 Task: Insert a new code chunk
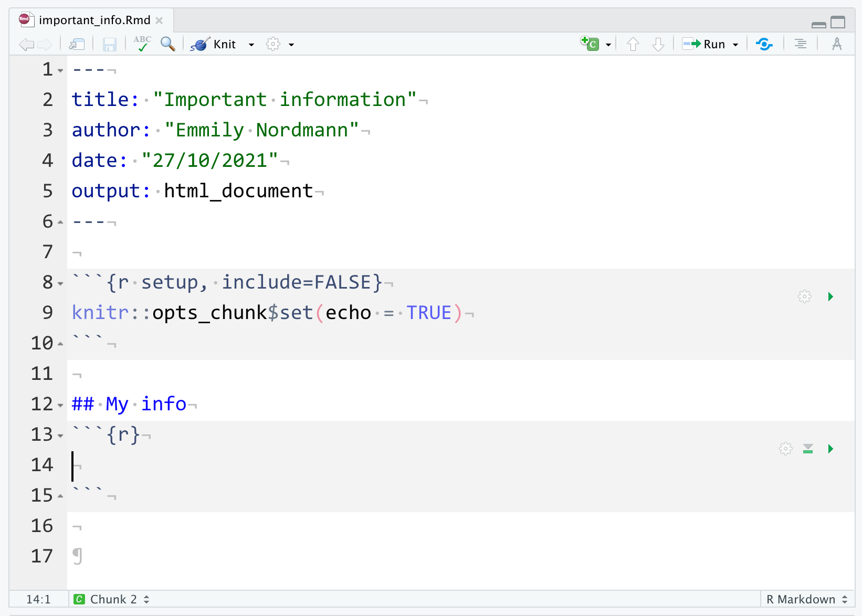[x=590, y=44]
